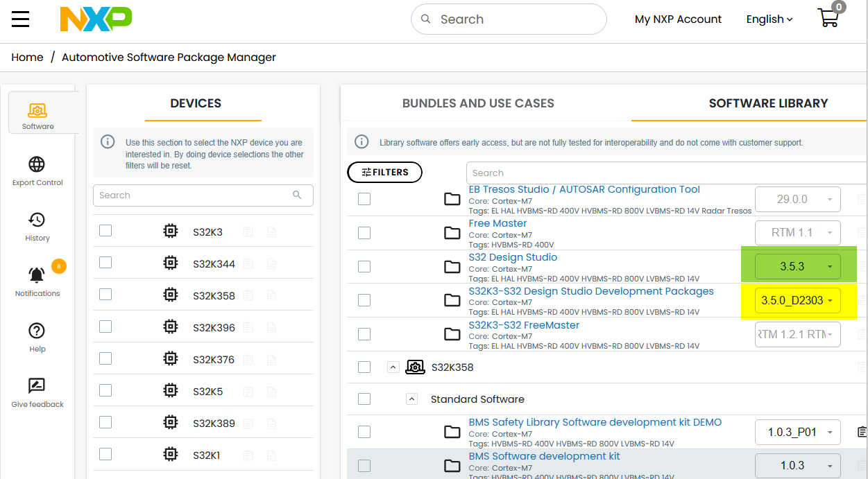868x479 pixels.
Task: Open the S32 Design Studio link
Action: pyautogui.click(x=513, y=257)
